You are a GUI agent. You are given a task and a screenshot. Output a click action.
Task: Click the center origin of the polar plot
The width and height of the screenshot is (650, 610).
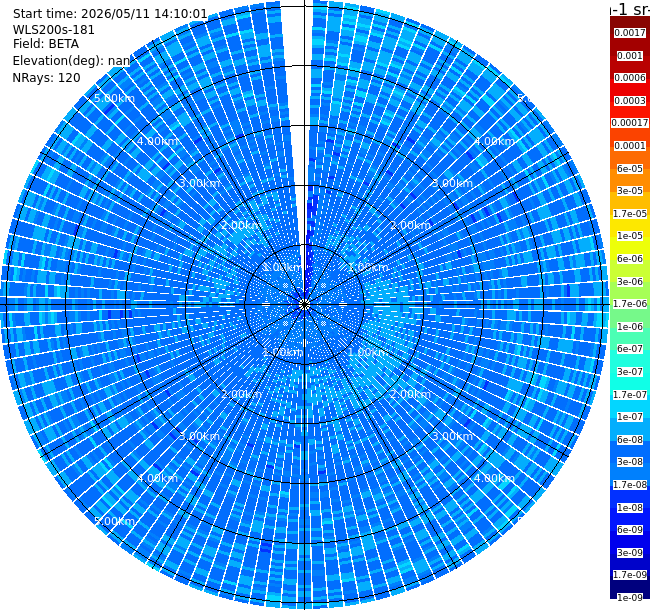pyautogui.click(x=305, y=305)
